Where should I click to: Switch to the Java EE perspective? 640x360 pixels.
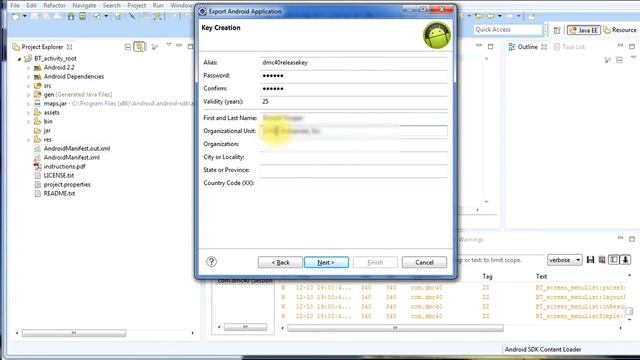(584, 30)
